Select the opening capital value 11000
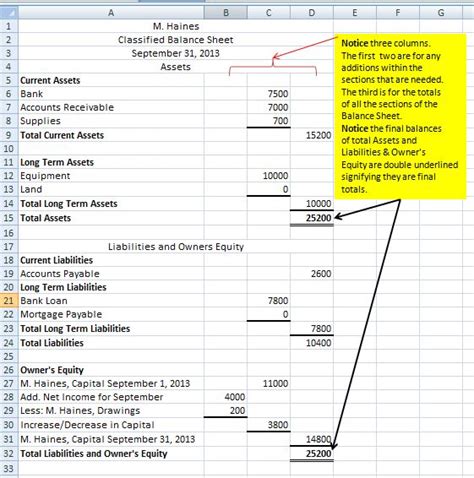474x478 pixels. pos(269,384)
